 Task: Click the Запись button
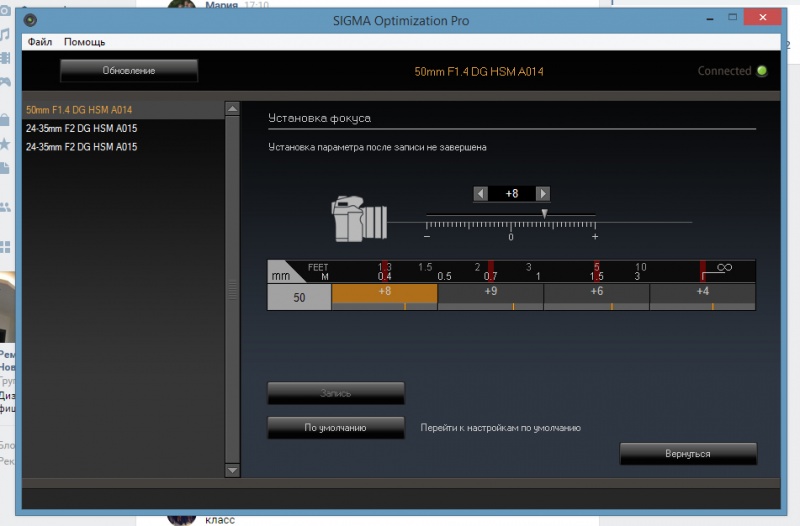[336, 393]
